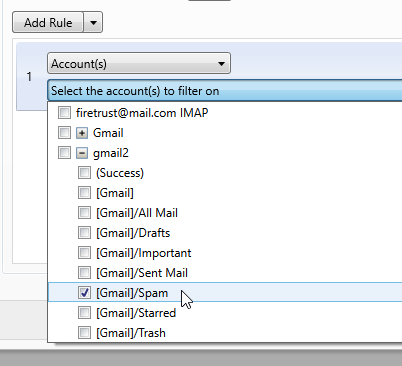The image size is (402, 366).
Task: Click the [Gmail] folder label
Action: coord(115,193)
